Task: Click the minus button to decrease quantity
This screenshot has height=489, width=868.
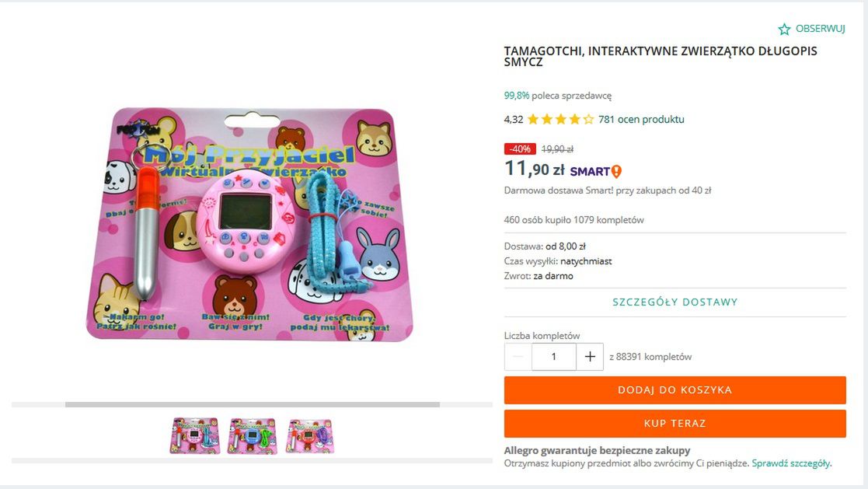Action: tap(518, 357)
